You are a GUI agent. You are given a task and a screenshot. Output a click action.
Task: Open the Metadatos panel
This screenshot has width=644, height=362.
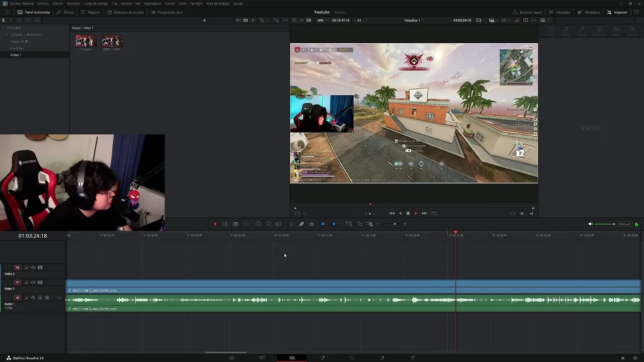tap(589, 12)
